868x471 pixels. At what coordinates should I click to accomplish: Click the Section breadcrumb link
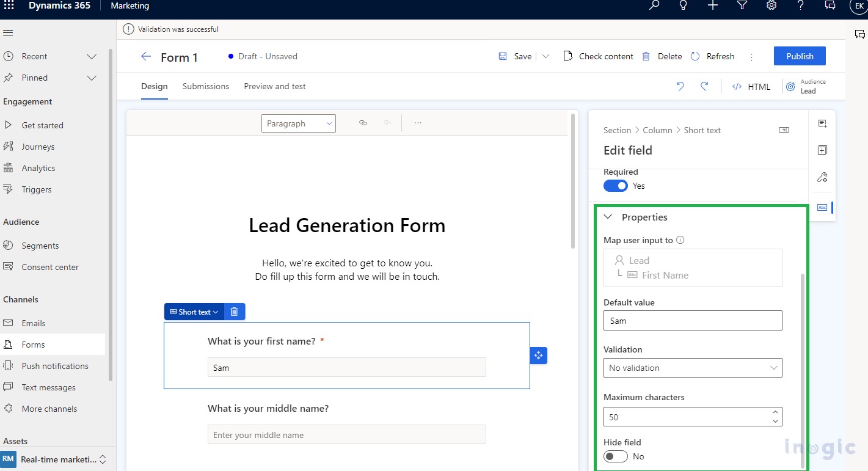tap(617, 130)
